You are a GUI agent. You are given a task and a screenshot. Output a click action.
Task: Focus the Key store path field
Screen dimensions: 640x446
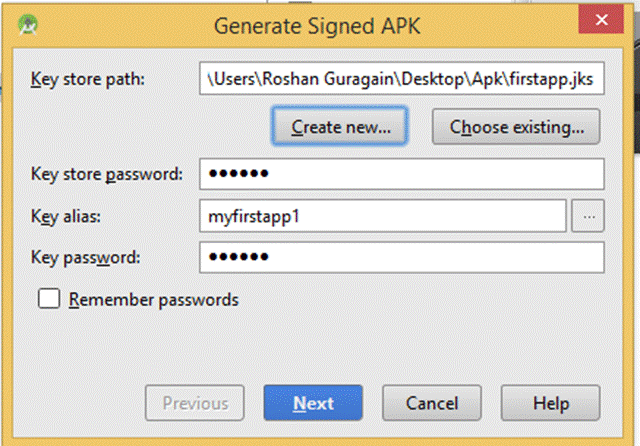pos(402,78)
